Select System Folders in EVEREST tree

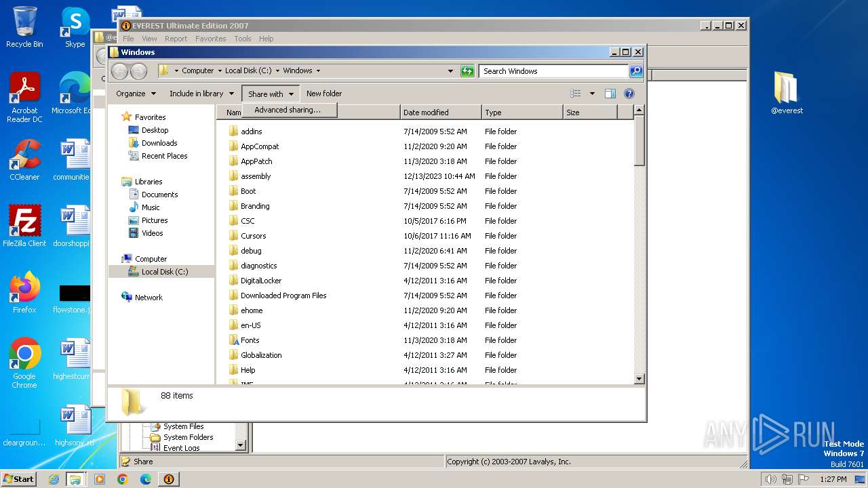coord(188,437)
